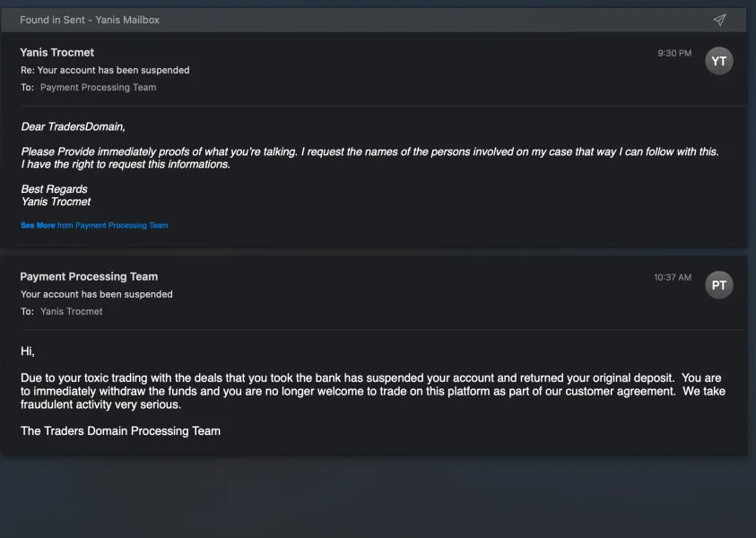The width and height of the screenshot is (756, 538).
Task: Click the 10:37 AM timestamp
Action: (673, 278)
